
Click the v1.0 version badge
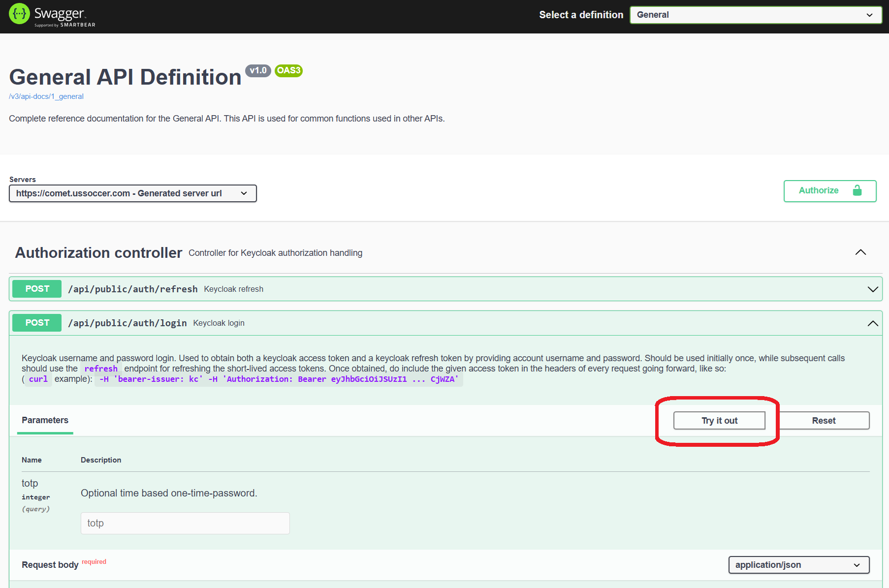258,70
